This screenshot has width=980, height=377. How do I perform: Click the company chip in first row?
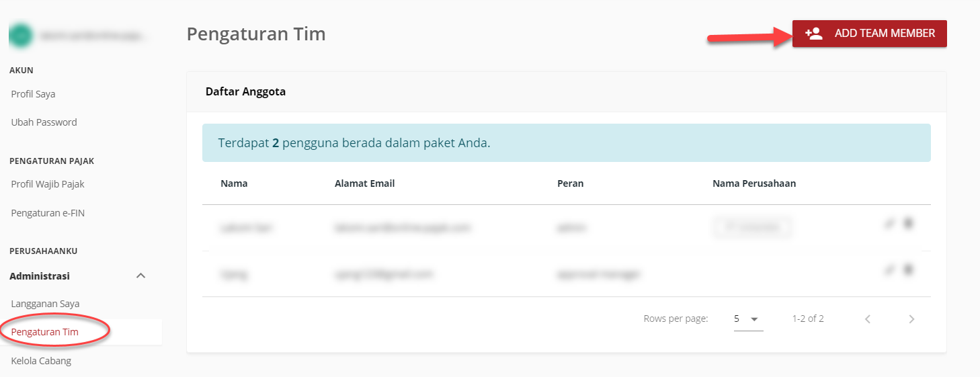point(751,228)
